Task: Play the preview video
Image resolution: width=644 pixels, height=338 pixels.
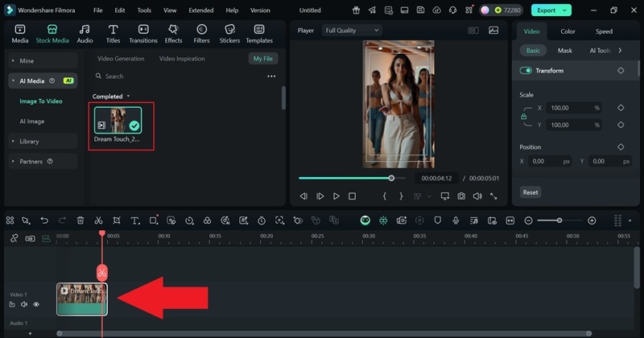Action: pyautogui.click(x=336, y=196)
